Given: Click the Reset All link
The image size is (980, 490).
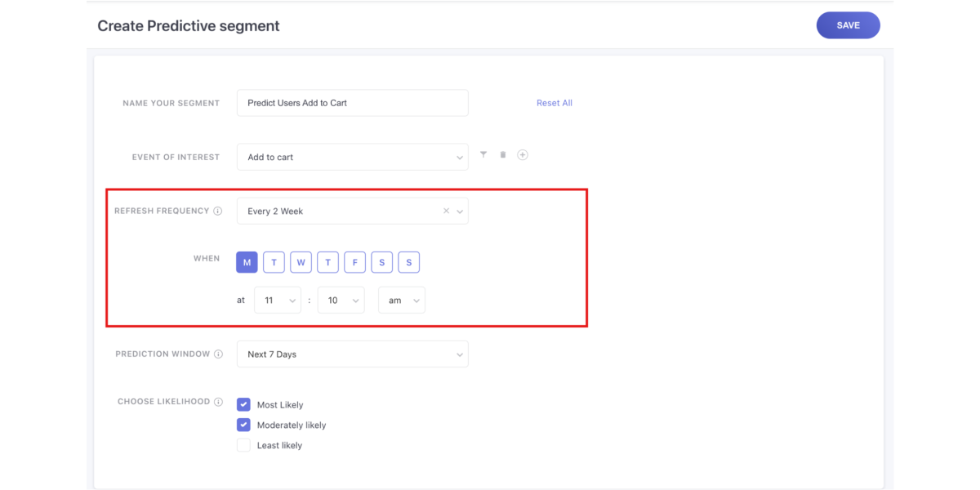Looking at the screenshot, I should click(555, 103).
